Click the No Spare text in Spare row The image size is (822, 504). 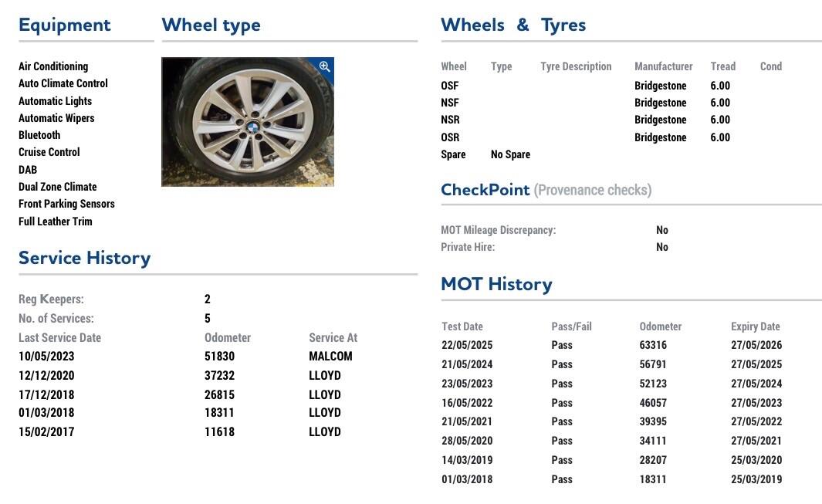click(510, 154)
